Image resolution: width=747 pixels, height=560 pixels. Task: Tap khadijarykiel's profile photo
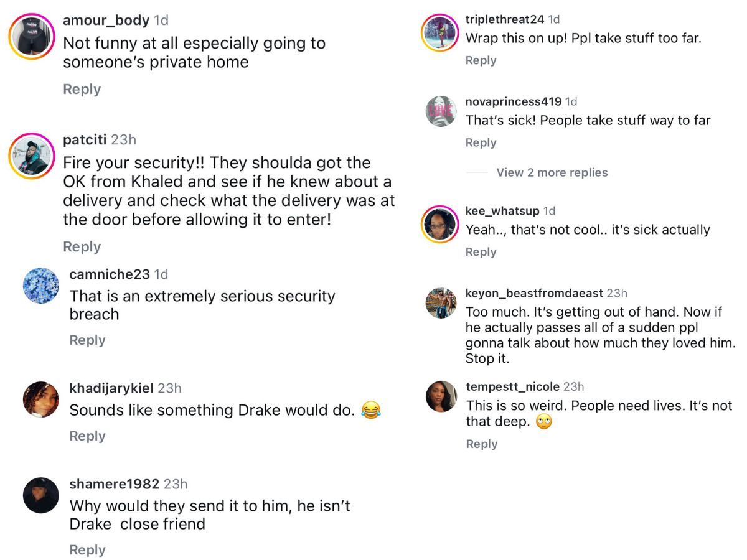click(40, 399)
